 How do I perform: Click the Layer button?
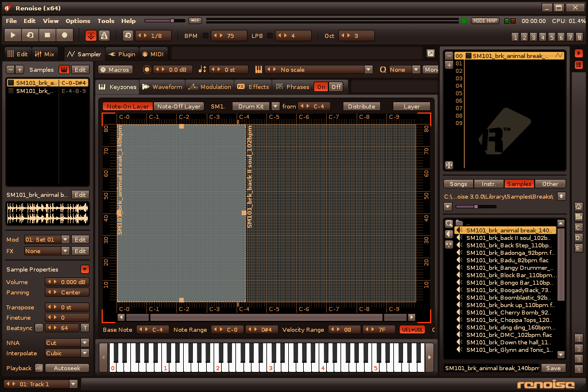pos(411,106)
